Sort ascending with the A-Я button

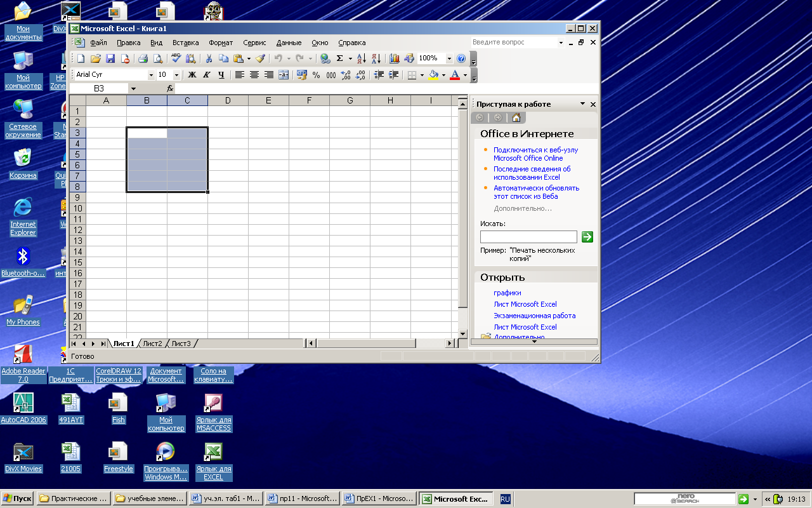point(361,58)
